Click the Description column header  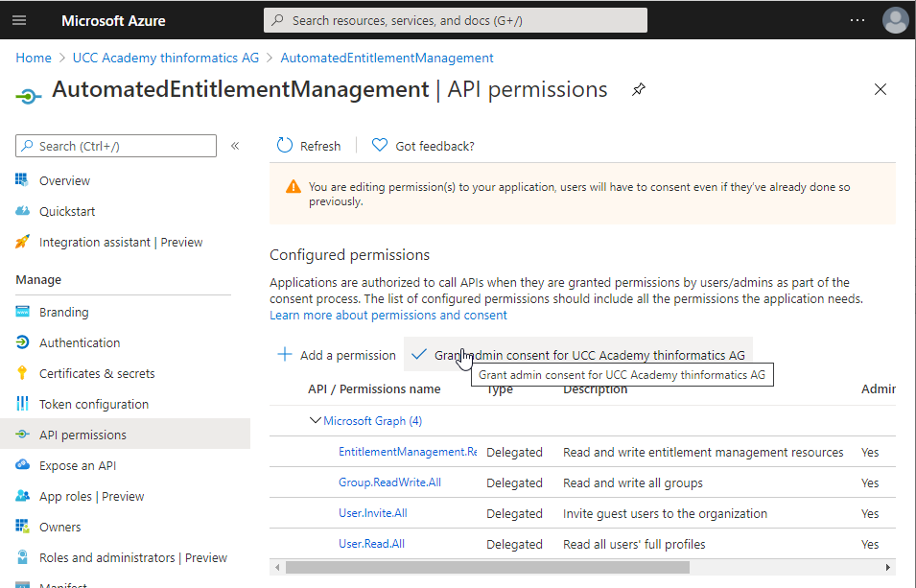pyautogui.click(x=596, y=389)
